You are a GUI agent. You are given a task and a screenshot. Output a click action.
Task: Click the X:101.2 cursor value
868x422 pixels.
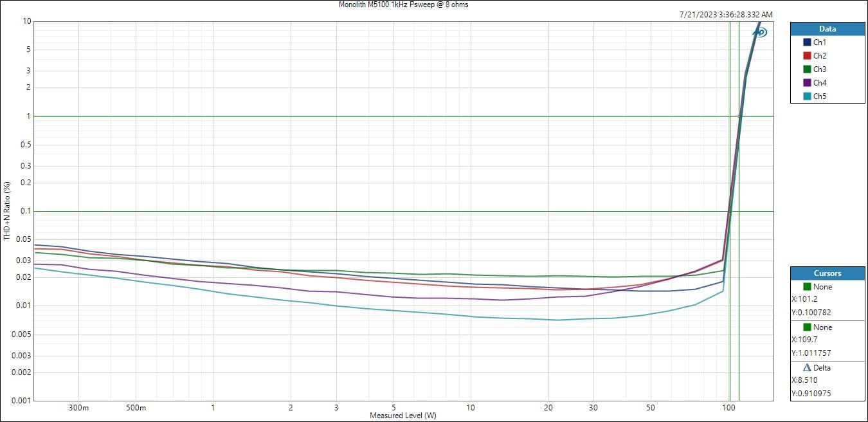(x=805, y=299)
